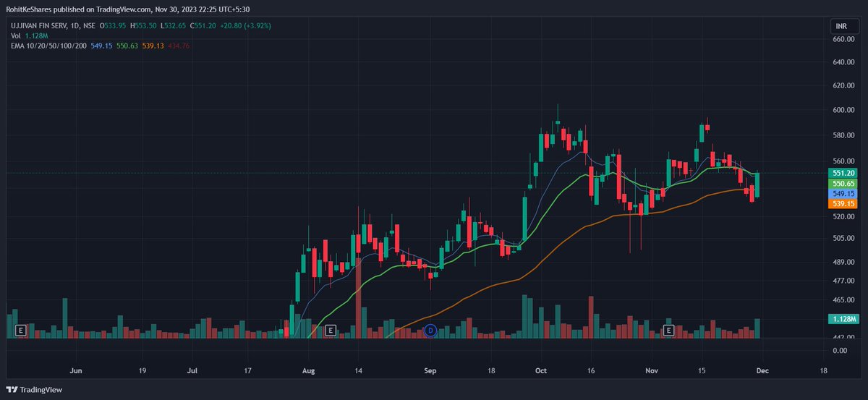
Task: Click the 620.00 price axis label
Action: coord(845,85)
